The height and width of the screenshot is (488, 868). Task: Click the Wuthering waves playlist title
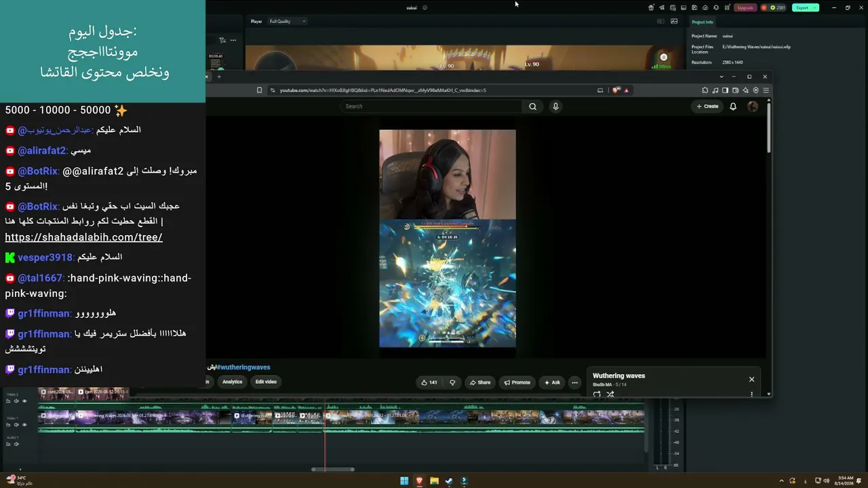[618, 375]
